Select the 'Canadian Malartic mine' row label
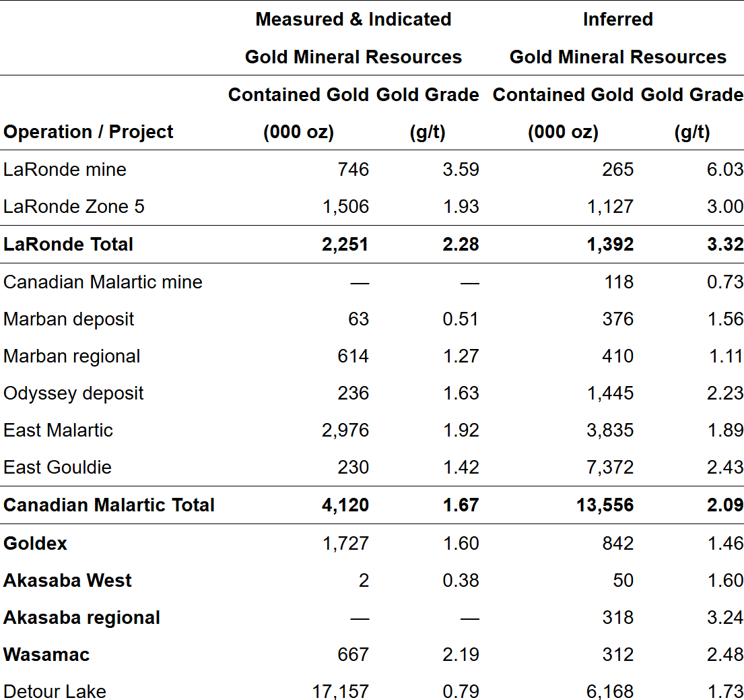Screen dimensions: 744x700 pyautogui.click(x=102, y=282)
